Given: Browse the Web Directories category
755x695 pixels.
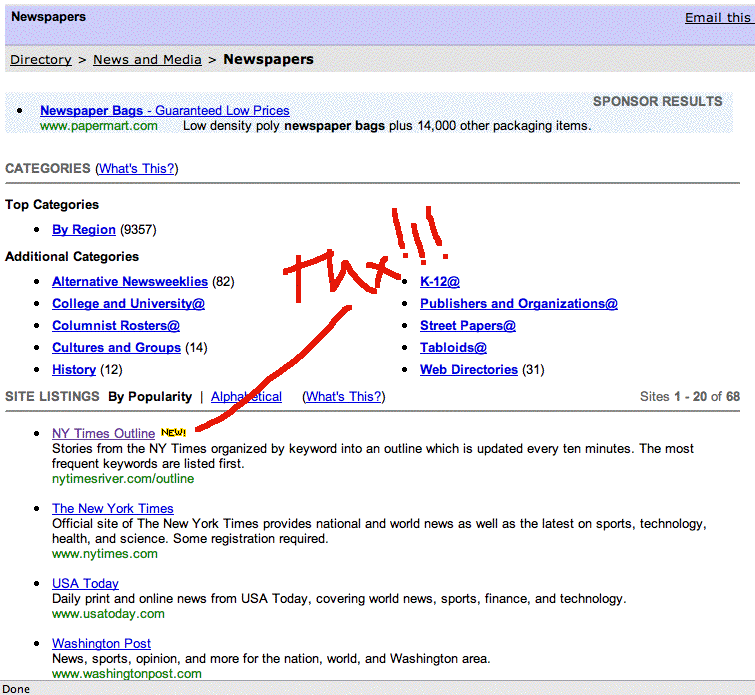Looking at the screenshot, I should 468,370.
